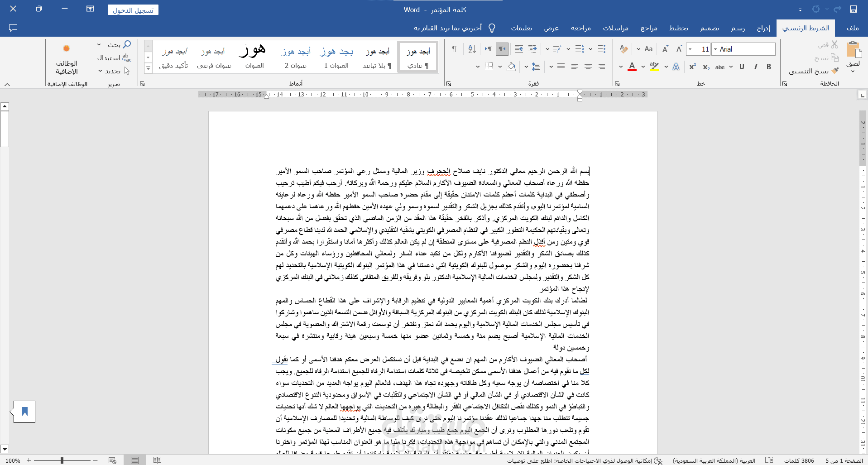
Task: Open the font size 11 dropdown
Action: coord(690,49)
